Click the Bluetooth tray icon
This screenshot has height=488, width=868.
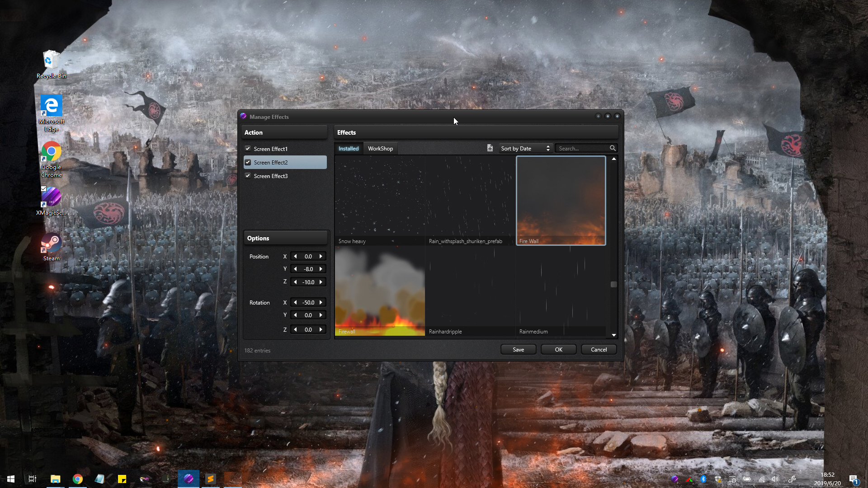[x=703, y=479]
